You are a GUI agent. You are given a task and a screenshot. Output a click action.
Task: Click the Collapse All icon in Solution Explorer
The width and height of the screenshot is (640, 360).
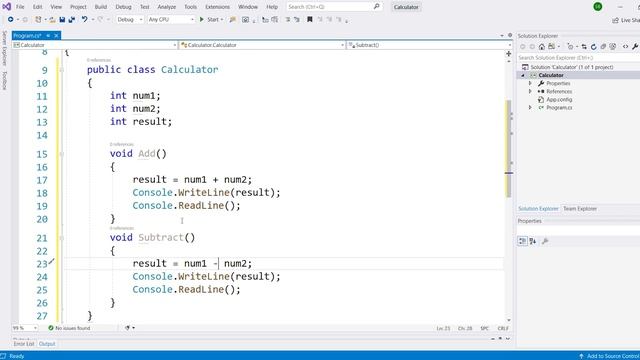coord(603,47)
